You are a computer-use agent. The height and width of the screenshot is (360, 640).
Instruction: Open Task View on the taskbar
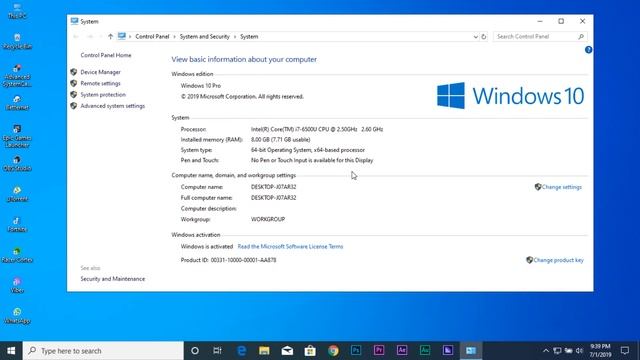tap(218, 351)
